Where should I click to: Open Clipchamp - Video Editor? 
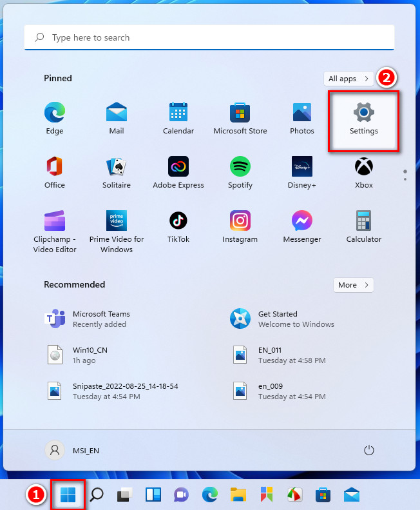[x=55, y=231]
